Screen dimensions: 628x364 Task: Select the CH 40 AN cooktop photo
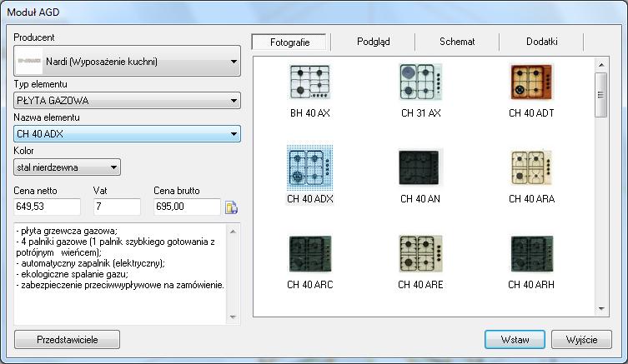(420, 167)
